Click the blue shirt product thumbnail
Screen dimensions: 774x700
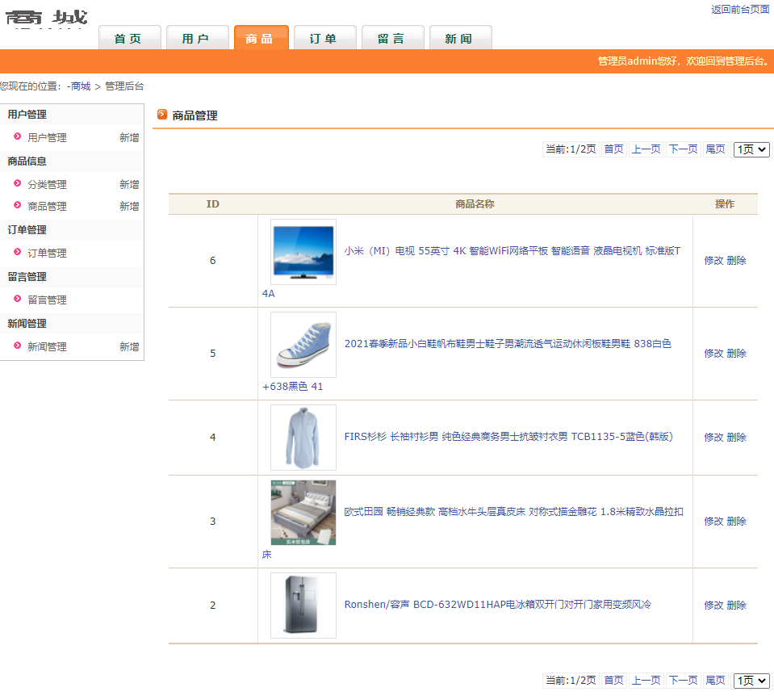pyautogui.click(x=303, y=438)
